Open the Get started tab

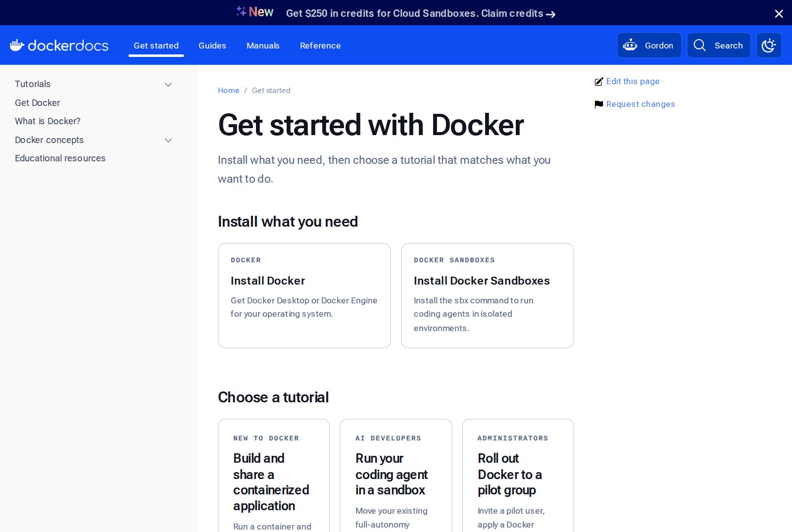pos(156,46)
